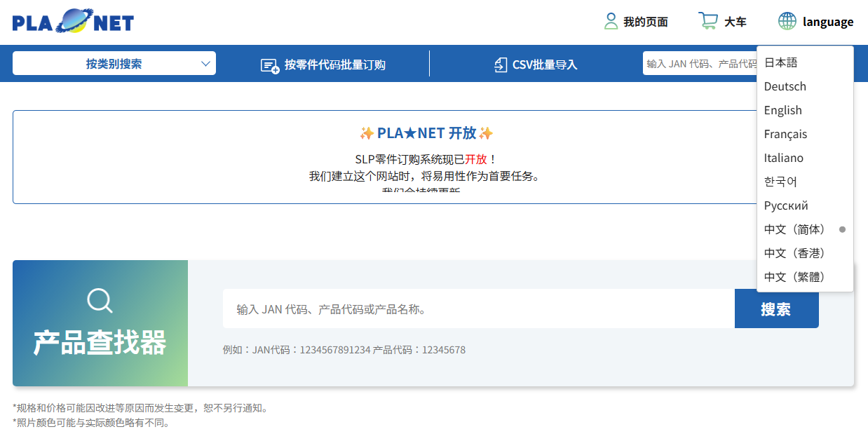868x434 pixels.
Task: Open 按零件代码批量订购
Action: pos(323,65)
